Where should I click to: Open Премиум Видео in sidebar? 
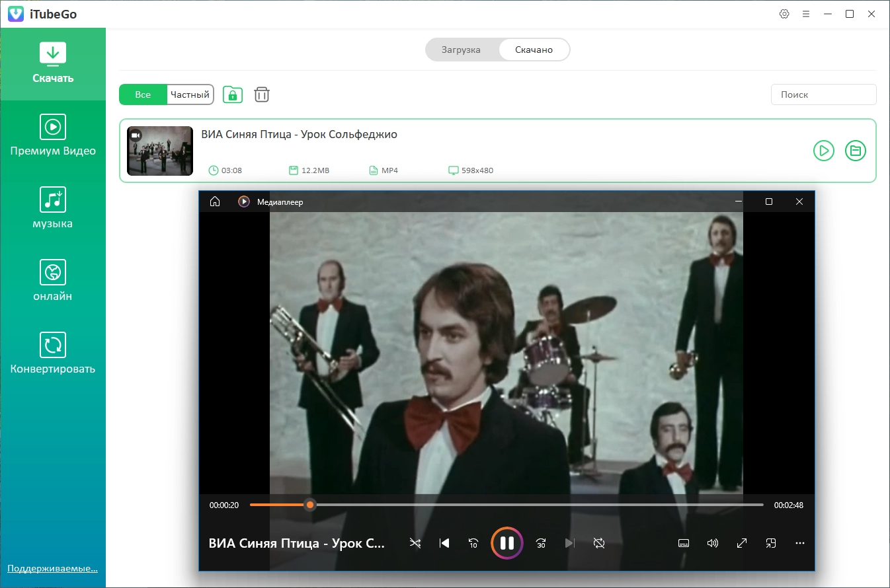(x=53, y=136)
